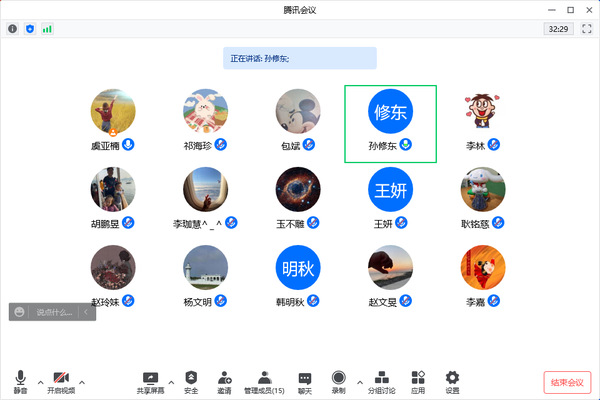Click the 说点什么 chat input field
This screenshot has height=400, width=600.
pos(54,313)
